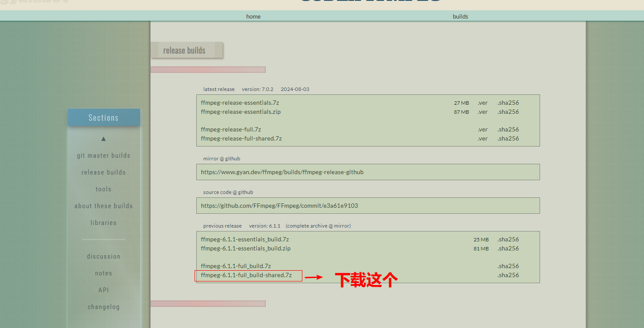Open .ver link for ffmpeg-release-full.7z
Image resolution: width=644 pixels, height=328 pixels.
483,129
